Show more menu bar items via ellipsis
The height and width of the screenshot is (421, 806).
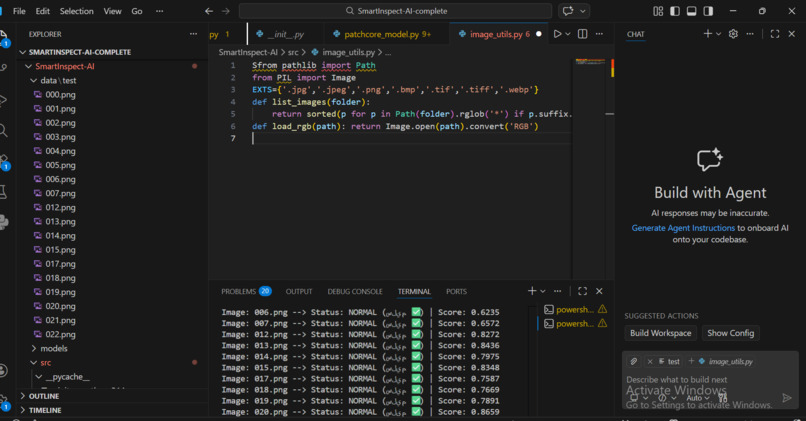(x=160, y=11)
